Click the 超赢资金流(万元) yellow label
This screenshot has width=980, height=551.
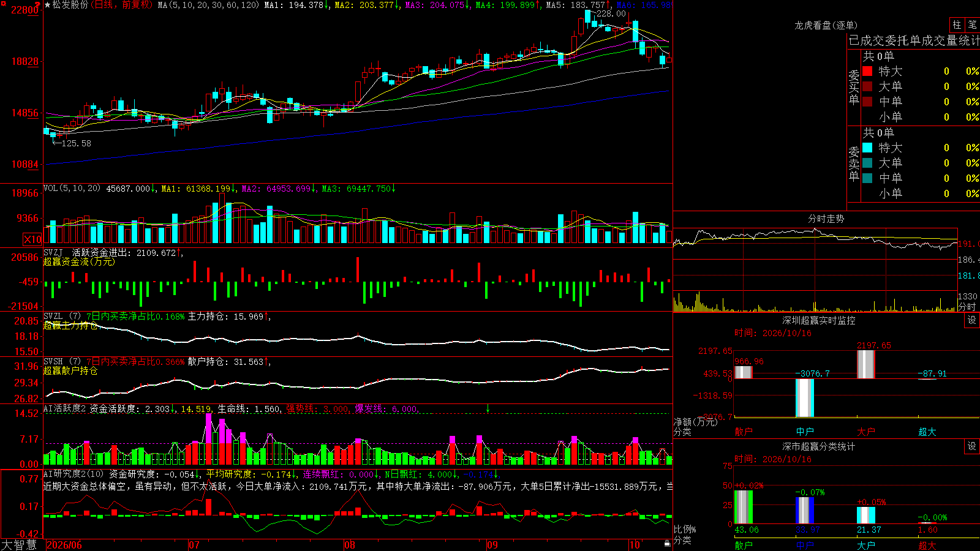tap(79, 261)
